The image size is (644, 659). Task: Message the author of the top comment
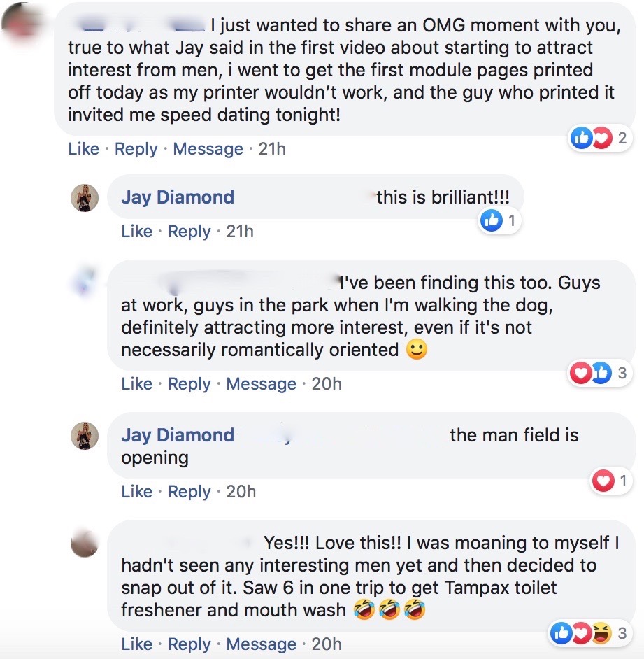208,149
